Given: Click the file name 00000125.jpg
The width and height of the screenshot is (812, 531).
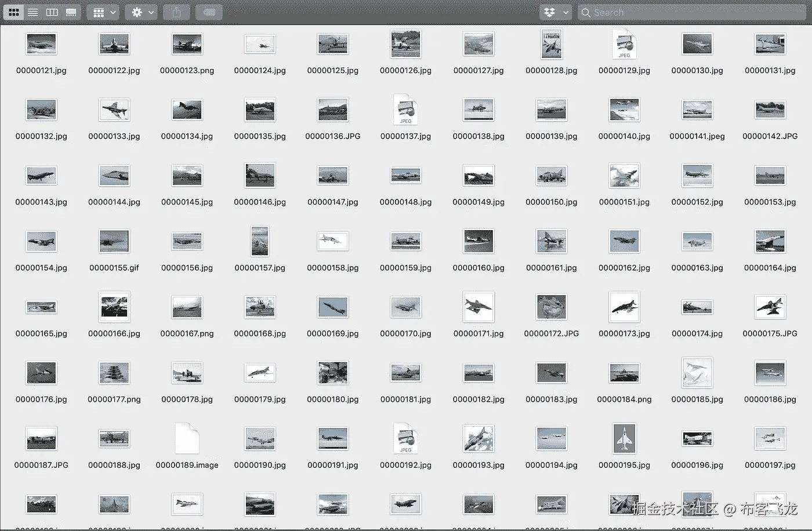Looking at the screenshot, I should (x=333, y=71).
